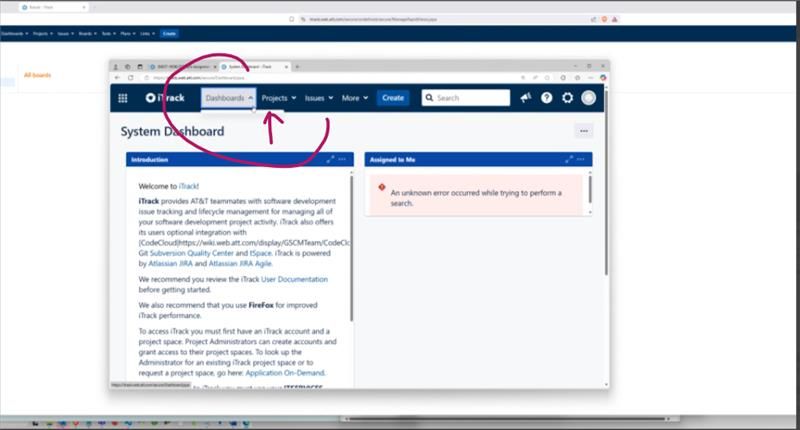Open the user profile avatar
Viewport: 800px width, 430px height.
click(x=588, y=97)
